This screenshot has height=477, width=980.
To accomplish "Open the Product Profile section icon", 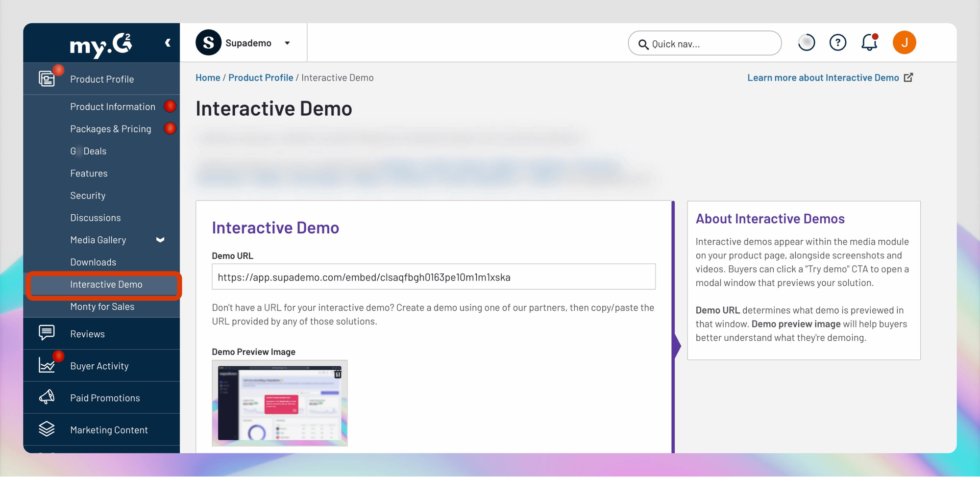I will tap(47, 78).
